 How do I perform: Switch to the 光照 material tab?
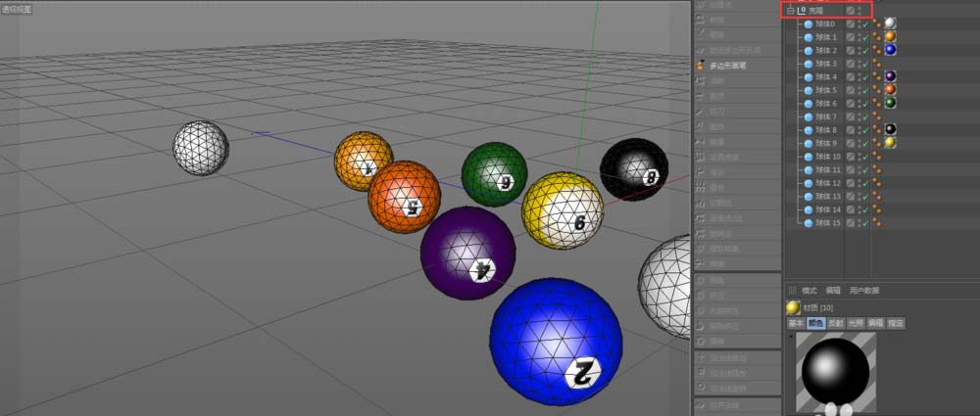click(856, 324)
